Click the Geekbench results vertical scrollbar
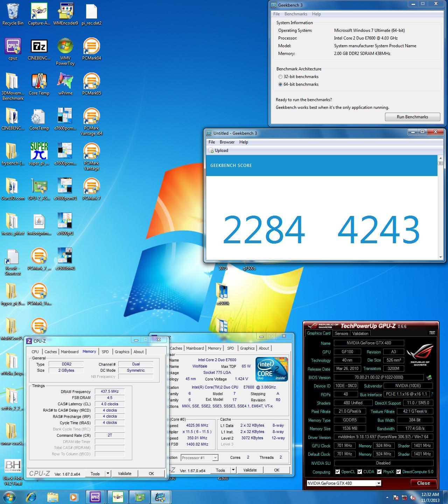 tap(440, 208)
